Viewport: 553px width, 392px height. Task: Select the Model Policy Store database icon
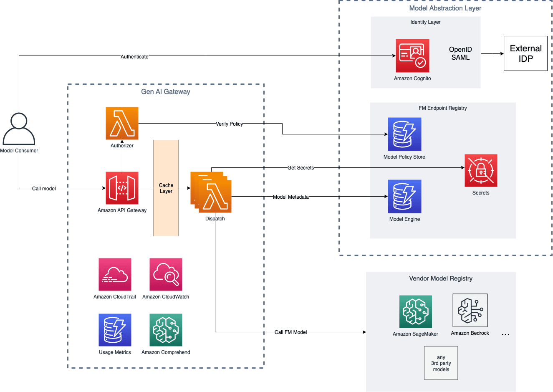[404, 134]
